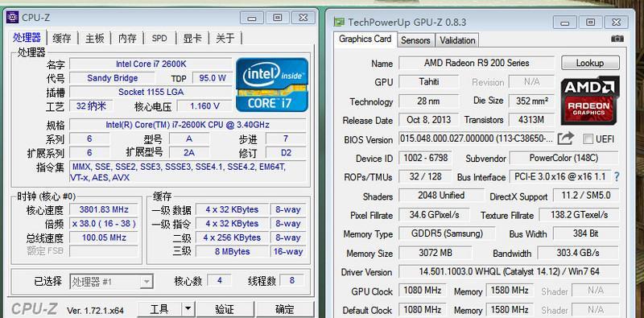644x318 pixels.
Task: Click the thread count value 8
Action: pos(292,281)
